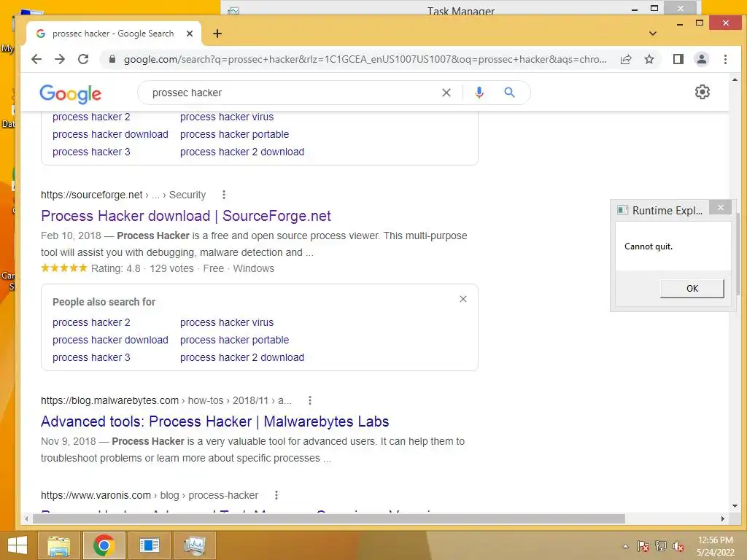The image size is (747, 560).
Task: Open the Chrome side panel icon
Action: 678,59
